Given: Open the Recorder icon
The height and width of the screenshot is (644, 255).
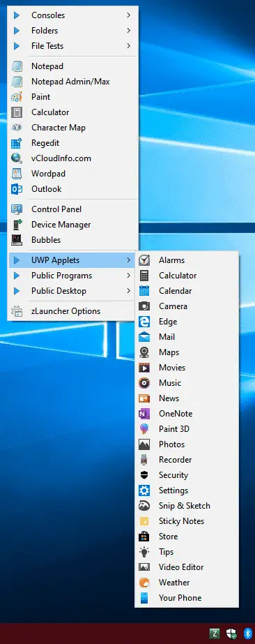Looking at the screenshot, I should (x=144, y=460).
